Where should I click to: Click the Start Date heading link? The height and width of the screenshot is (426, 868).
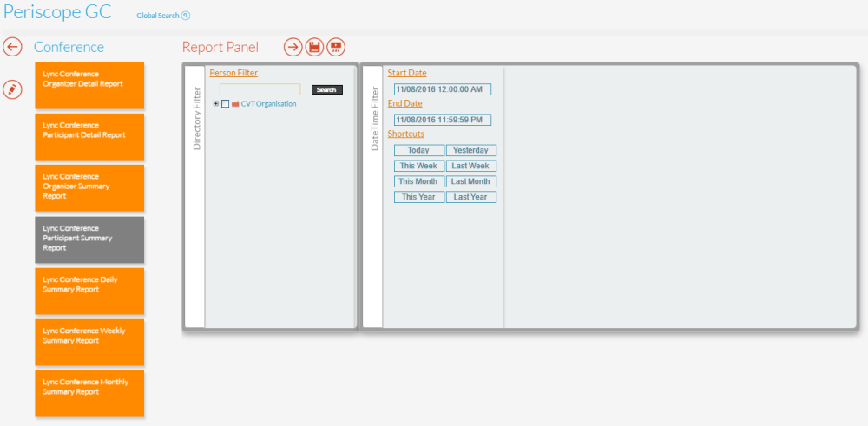coord(407,73)
